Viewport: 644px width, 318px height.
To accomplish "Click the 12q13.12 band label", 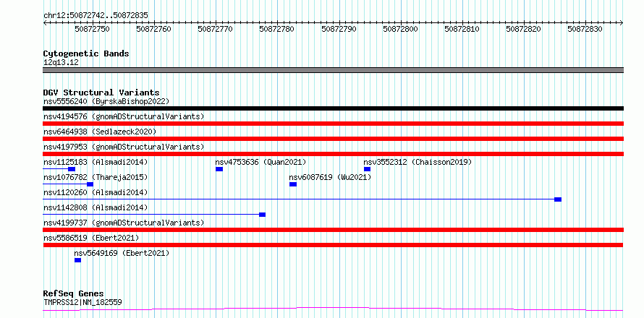I will 61,63.
